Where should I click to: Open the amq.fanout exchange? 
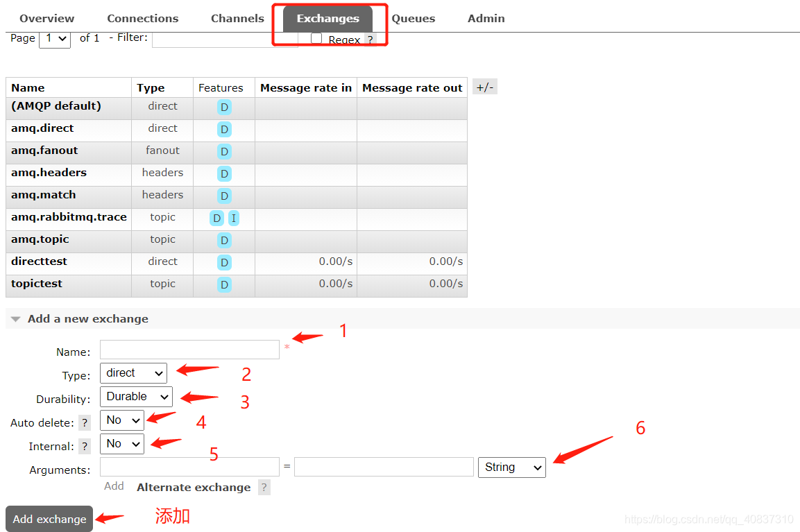tap(44, 151)
